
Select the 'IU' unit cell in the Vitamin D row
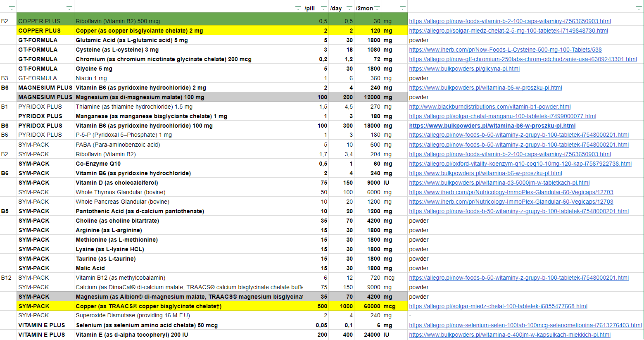point(394,183)
